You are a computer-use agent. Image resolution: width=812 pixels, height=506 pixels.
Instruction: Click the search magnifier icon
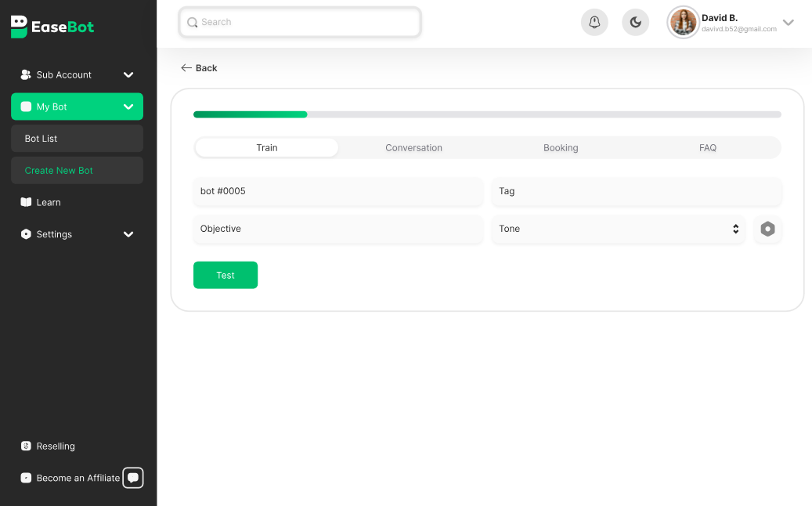(x=192, y=22)
